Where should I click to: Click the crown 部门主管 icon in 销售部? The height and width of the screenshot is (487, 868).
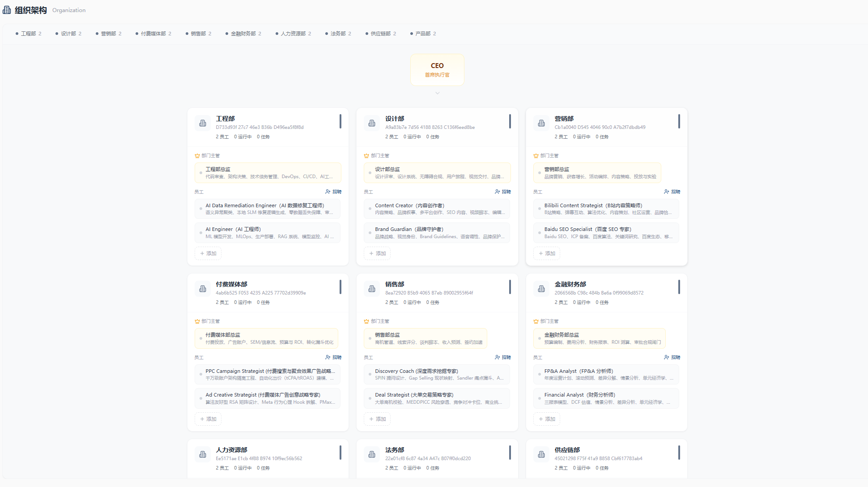tap(366, 321)
